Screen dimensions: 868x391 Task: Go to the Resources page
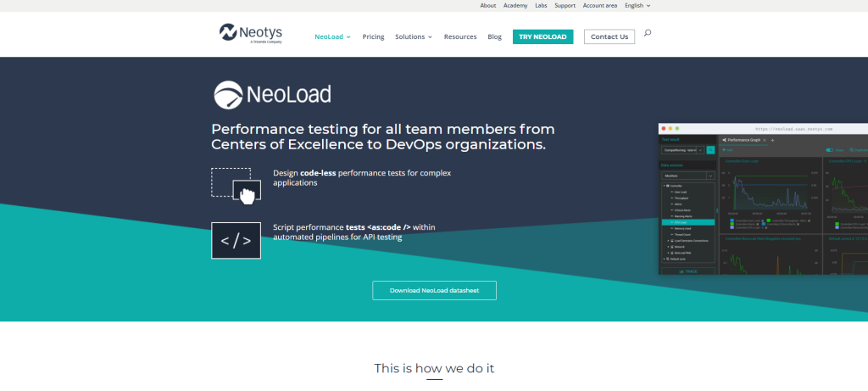pyautogui.click(x=460, y=37)
